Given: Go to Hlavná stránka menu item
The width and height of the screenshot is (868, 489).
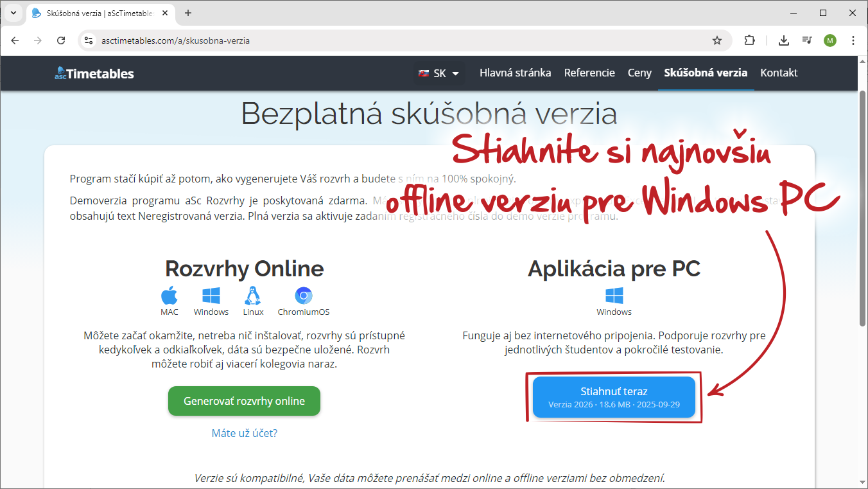Looking at the screenshot, I should (515, 73).
